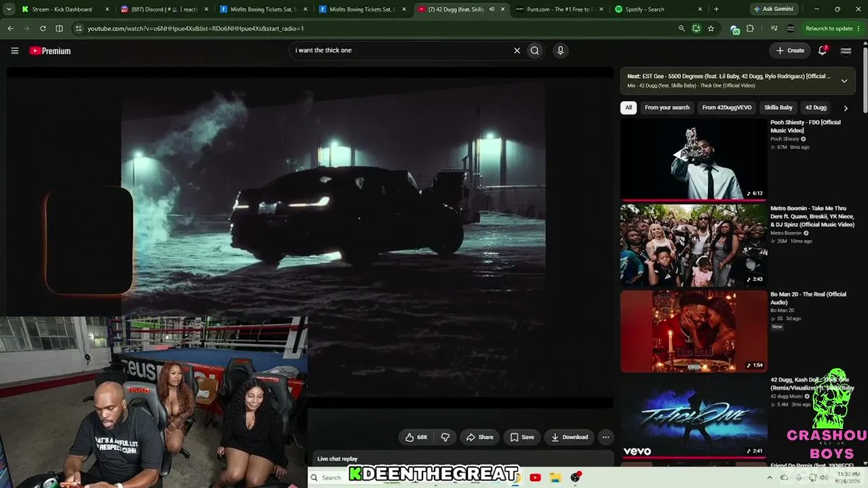Click the YouTube search input field

click(402, 50)
